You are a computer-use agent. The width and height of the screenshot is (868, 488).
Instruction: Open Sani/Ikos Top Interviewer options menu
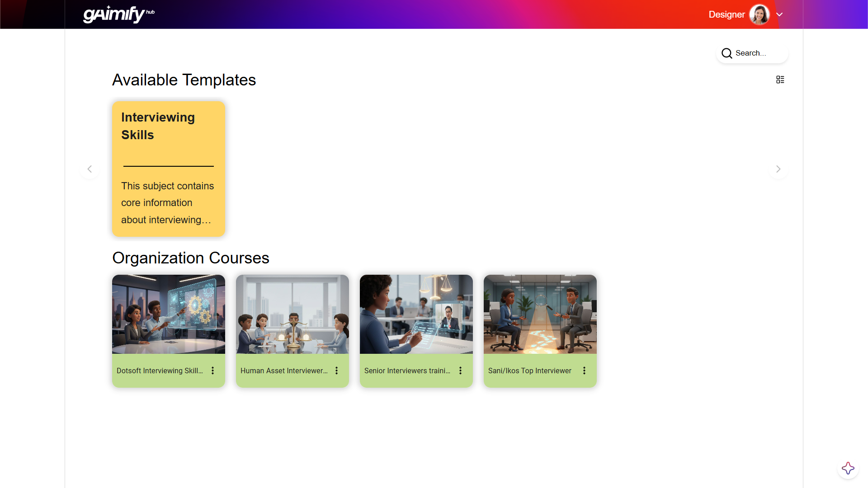(584, 371)
